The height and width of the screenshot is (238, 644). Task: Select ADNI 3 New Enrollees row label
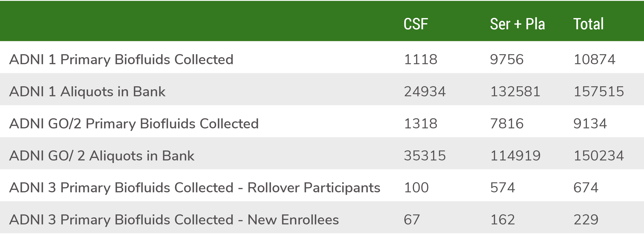coord(174,220)
